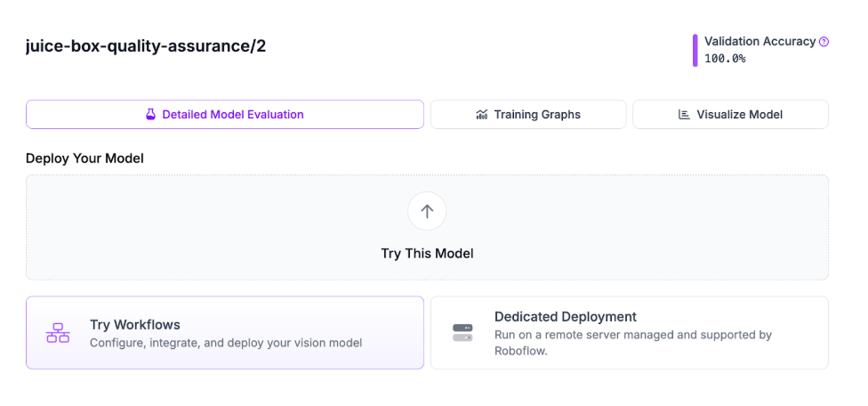868x406 pixels.
Task: Click the upload arrow circle icon
Action: click(x=427, y=211)
